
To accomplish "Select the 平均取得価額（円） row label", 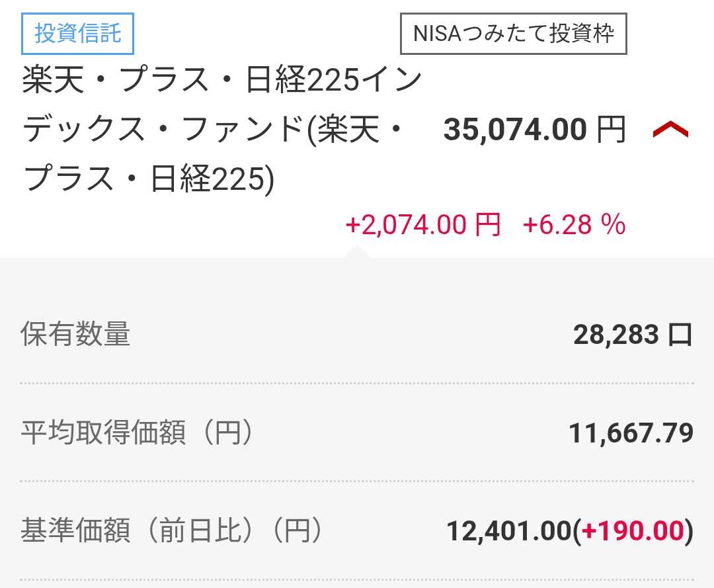I will [137, 432].
